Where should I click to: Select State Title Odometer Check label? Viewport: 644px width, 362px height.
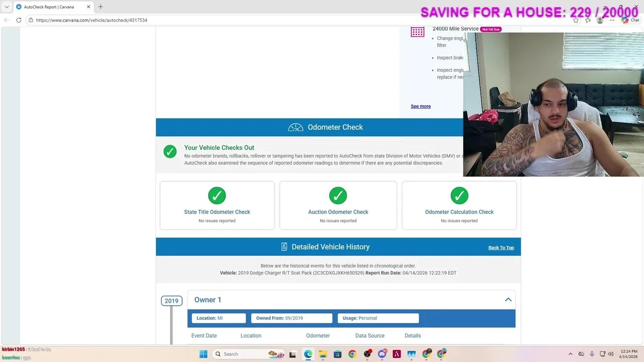point(217,212)
